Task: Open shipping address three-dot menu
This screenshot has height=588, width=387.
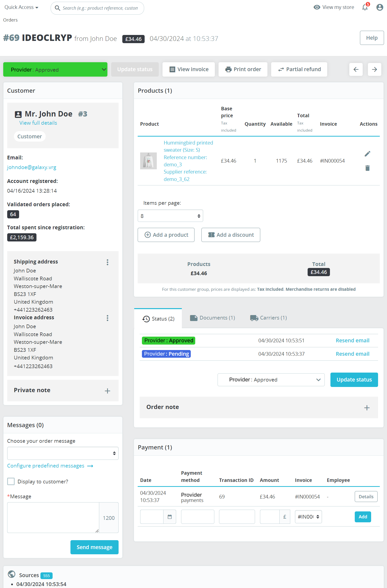Action: [107, 262]
